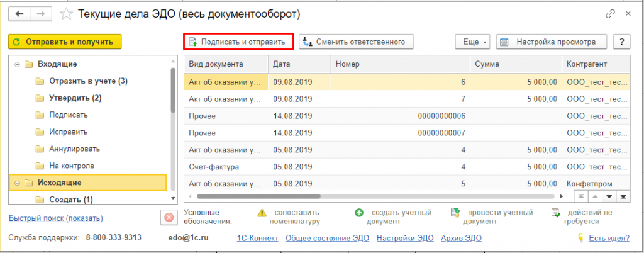Copy the page link via chain icon

coord(610,13)
